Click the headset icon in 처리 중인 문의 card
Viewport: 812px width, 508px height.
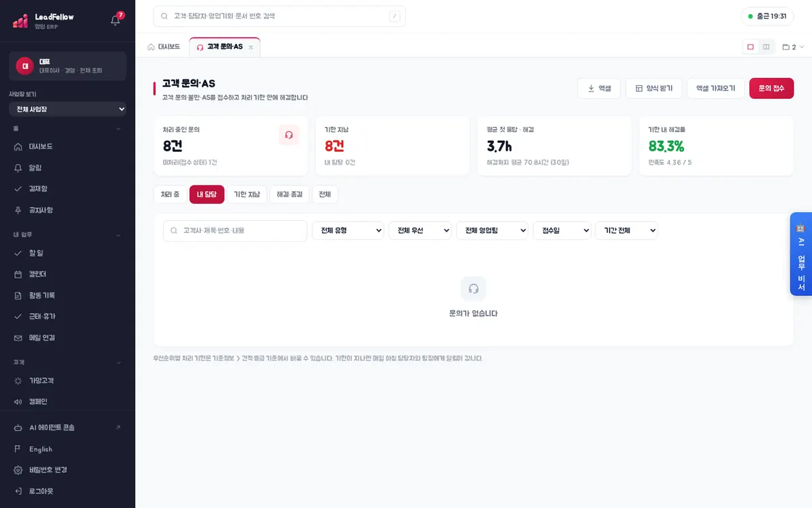coord(289,135)
